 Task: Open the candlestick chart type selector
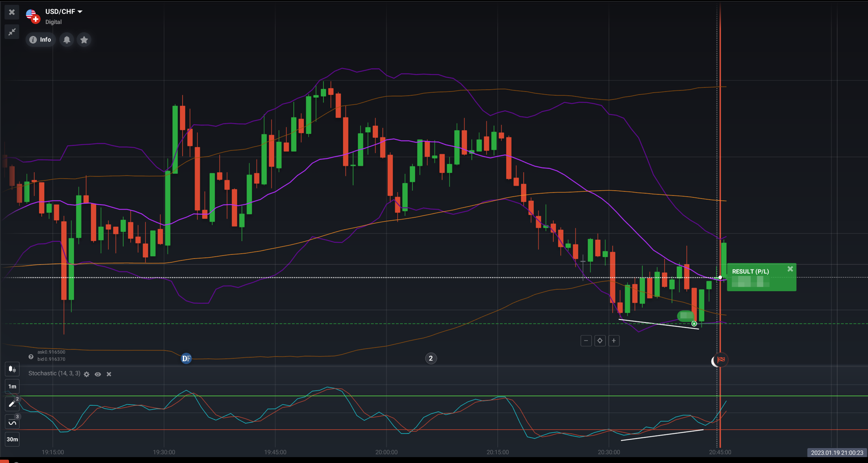(12, 369)
